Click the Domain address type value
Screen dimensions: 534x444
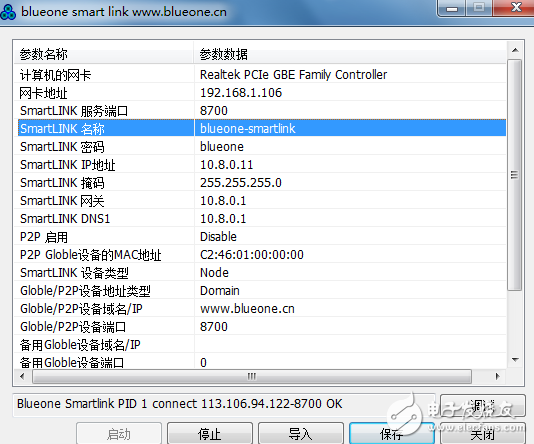click(220, 291)
